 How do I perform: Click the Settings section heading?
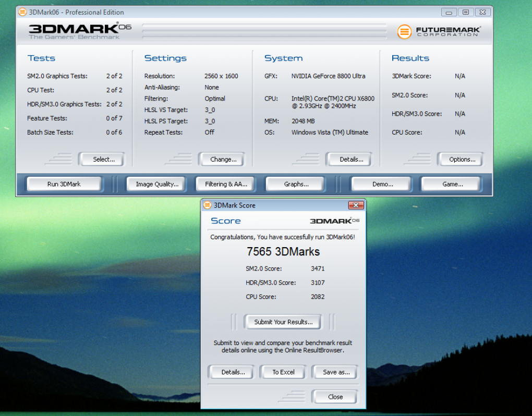pyautogui.click(x=165, y=58)
